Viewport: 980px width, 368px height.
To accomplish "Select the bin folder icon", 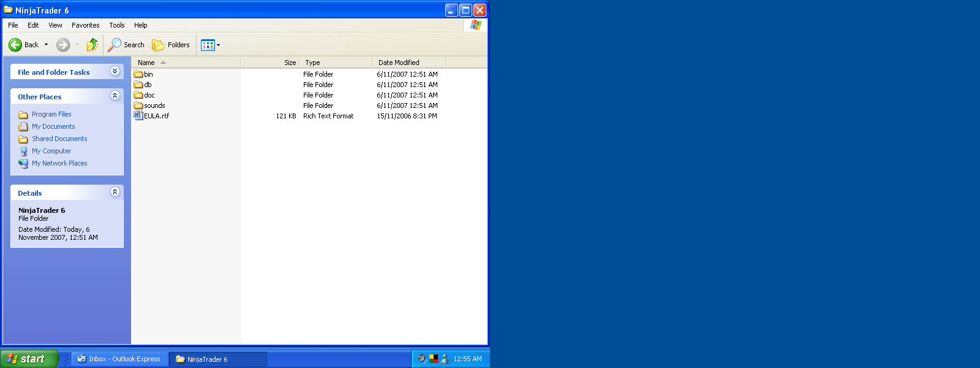I will [x=138, y=74].
